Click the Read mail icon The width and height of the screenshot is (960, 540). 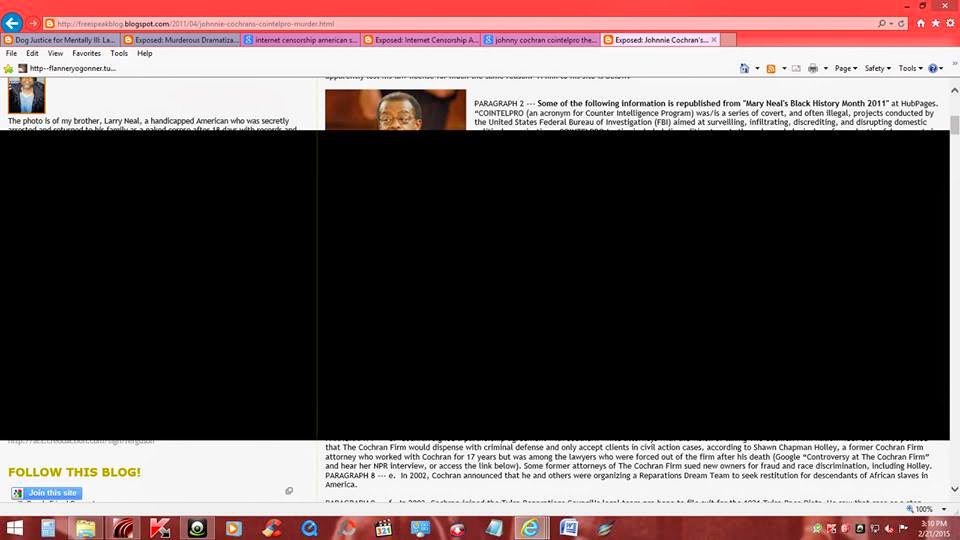click(796, 68)
